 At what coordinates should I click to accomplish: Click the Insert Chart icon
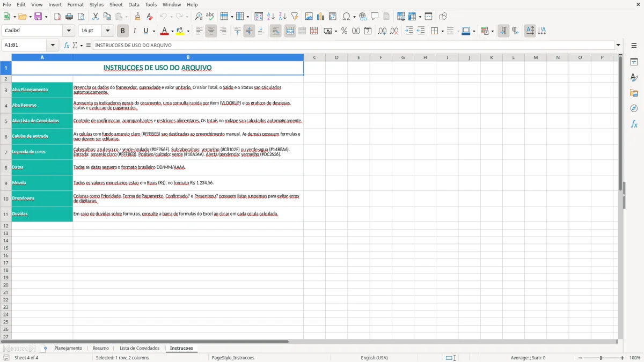coord(321,17)
